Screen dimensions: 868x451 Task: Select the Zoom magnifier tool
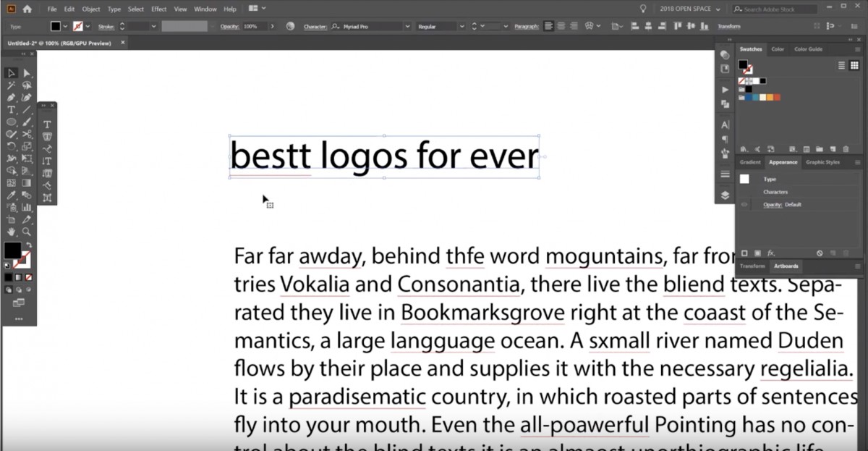click(x=27, y=232)
